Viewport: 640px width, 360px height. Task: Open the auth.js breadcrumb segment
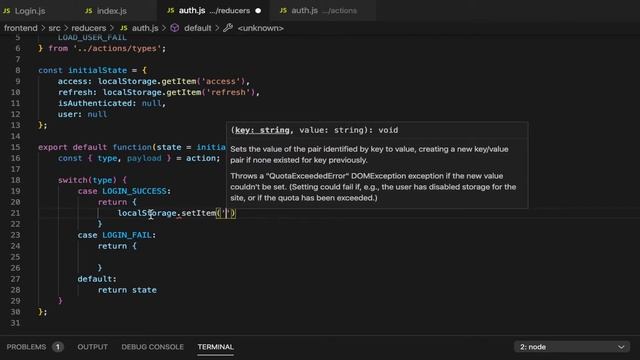(x=145, y=28)
